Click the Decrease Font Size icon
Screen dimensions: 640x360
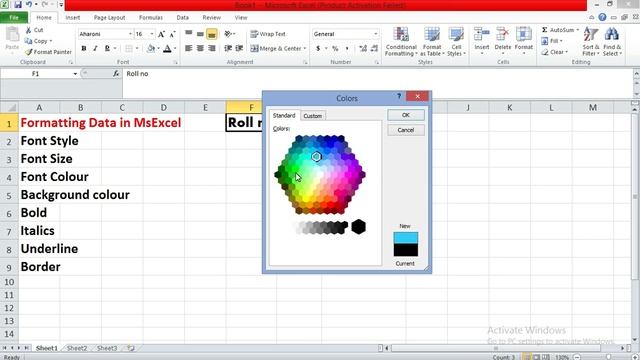tap(172, 34)
